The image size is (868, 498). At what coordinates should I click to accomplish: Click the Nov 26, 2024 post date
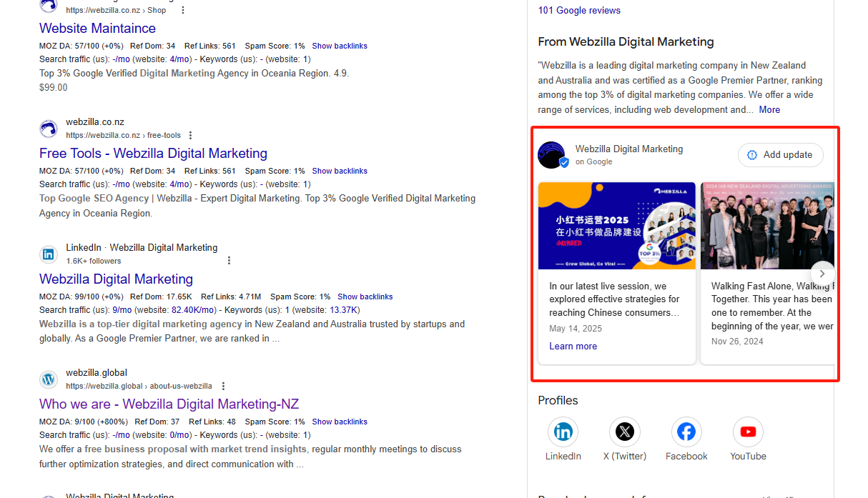click(737, 342)
